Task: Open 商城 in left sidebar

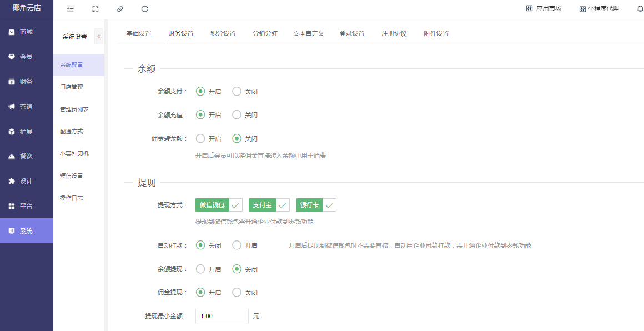Action: [26, 32]
